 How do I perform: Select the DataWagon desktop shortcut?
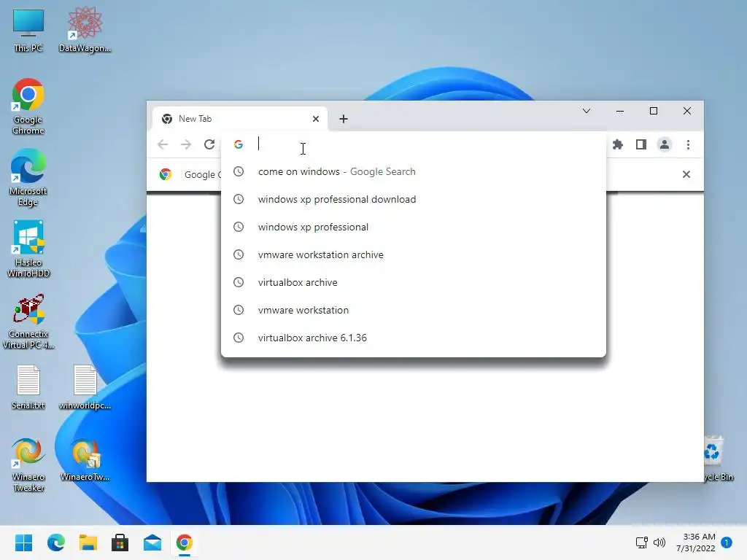tap(85, 31)
